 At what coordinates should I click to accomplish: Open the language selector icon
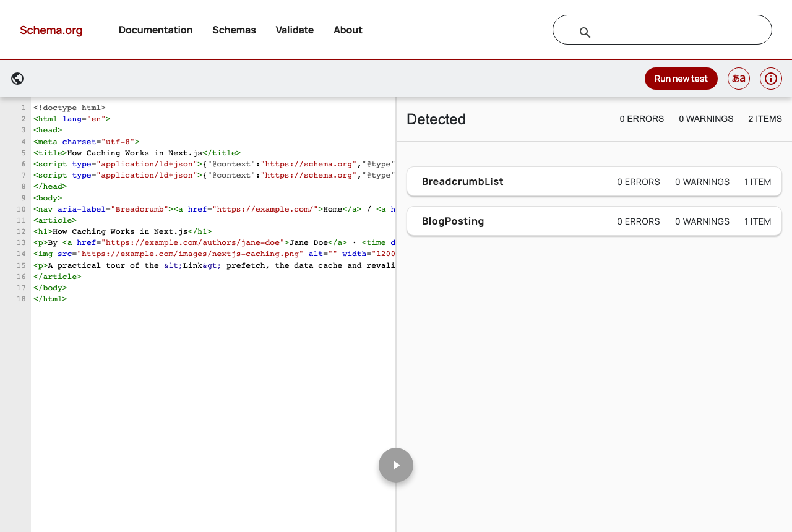739,79
